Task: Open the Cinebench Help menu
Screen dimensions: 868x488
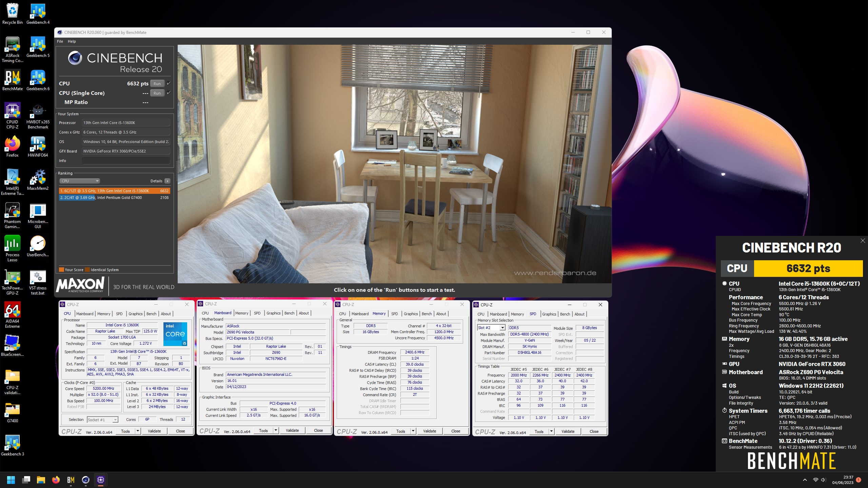Action: (72, 41)
